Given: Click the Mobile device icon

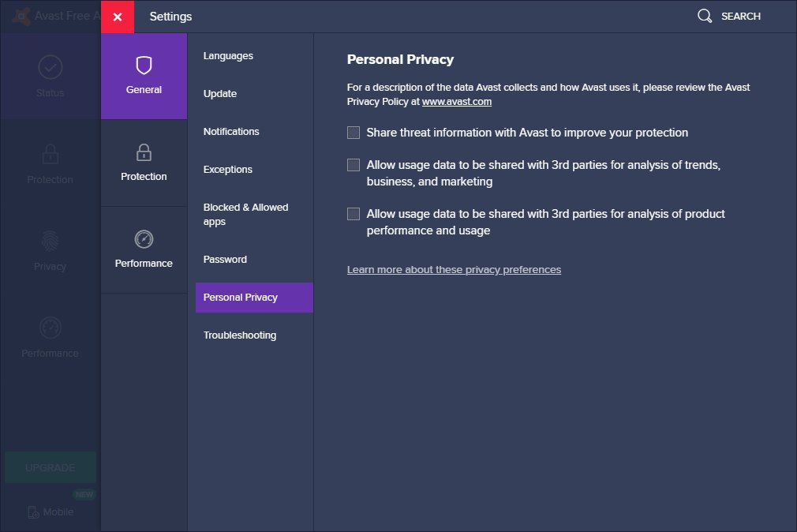Looking at the screenshot, I should pyautogui.click(x=33, y=512).
